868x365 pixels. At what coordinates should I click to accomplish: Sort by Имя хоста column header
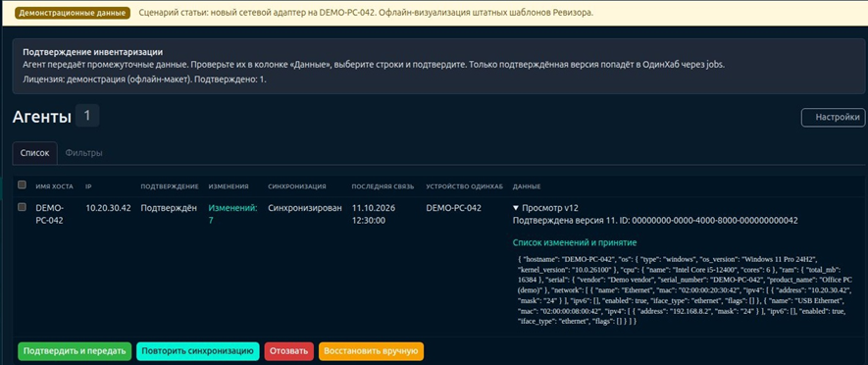click(x=54, y=186)
